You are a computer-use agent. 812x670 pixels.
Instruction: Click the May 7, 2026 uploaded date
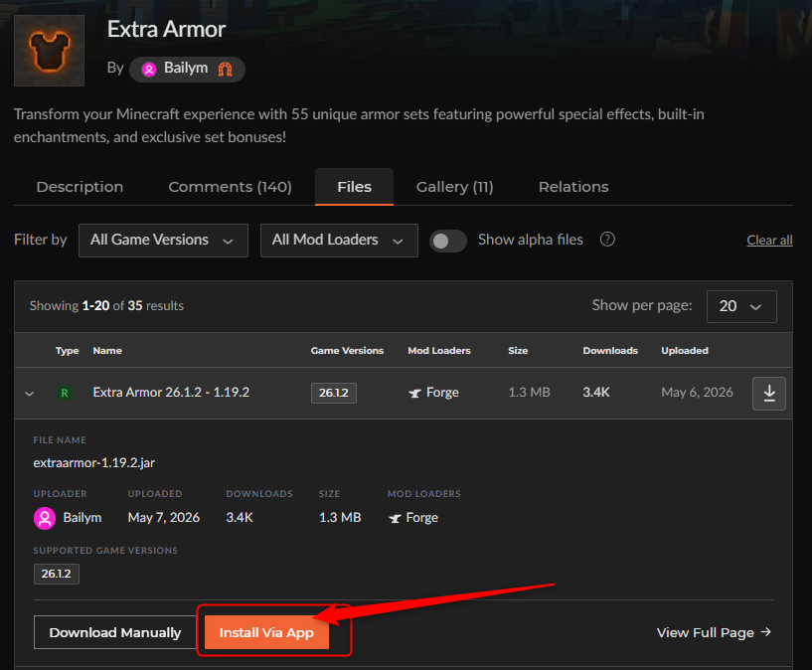[x=164, y=518]
